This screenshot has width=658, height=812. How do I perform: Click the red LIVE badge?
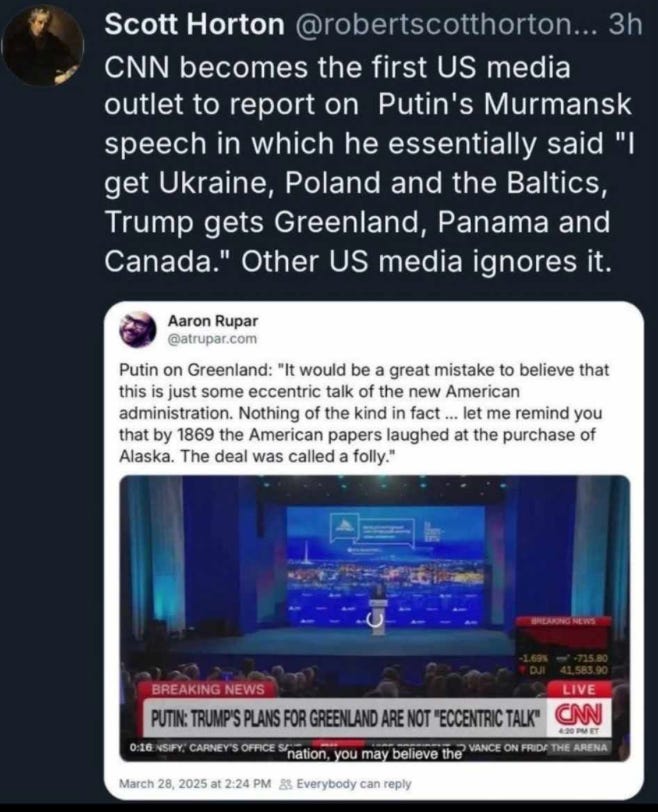[579, 689]
